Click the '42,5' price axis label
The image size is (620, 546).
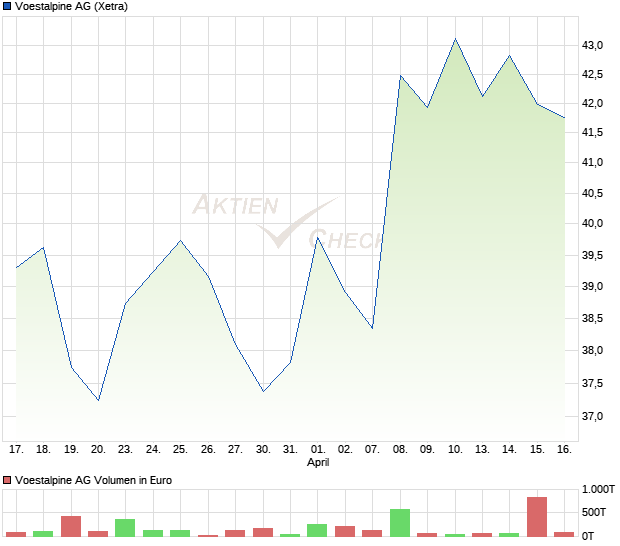(x=592, y=74)
